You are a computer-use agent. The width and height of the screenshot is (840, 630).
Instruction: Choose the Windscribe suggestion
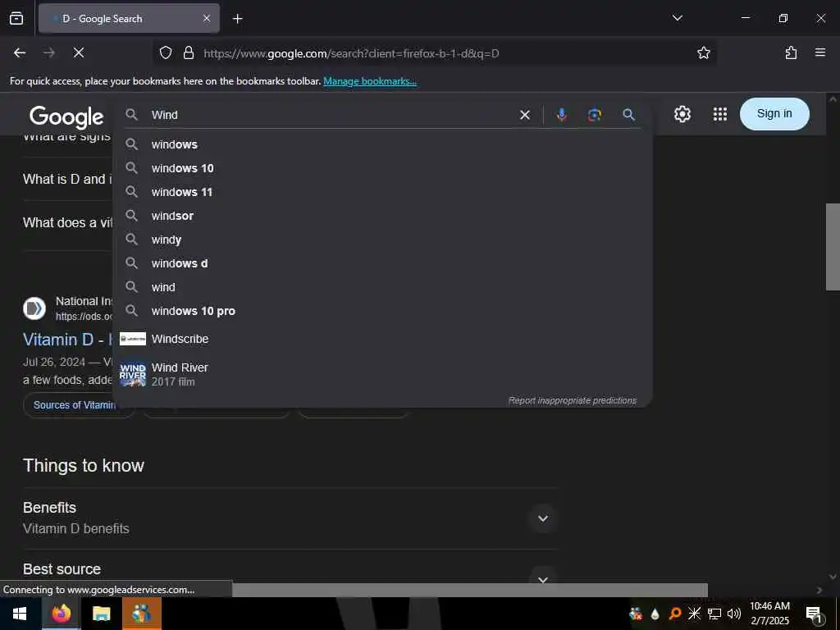click(x=382, y=339)
